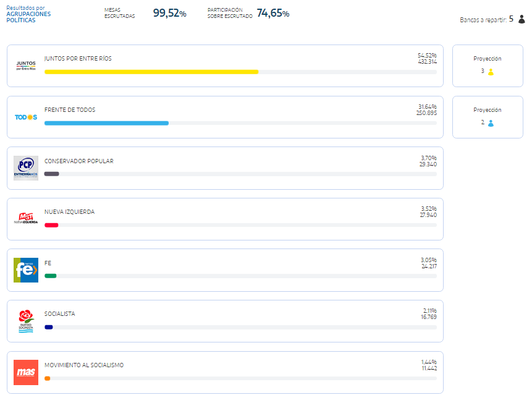Click the Mesas Escrutadas 99,52% figure

169,13
